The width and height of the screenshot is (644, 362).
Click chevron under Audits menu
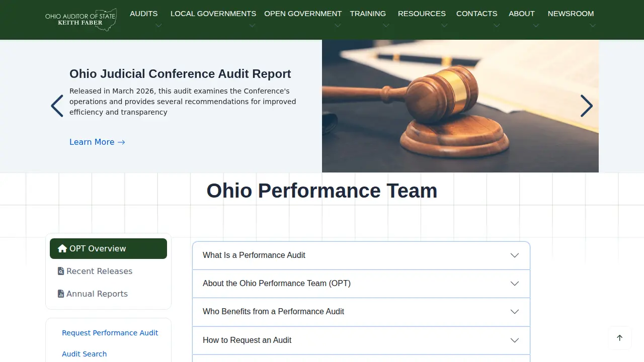tap(158, 26)
